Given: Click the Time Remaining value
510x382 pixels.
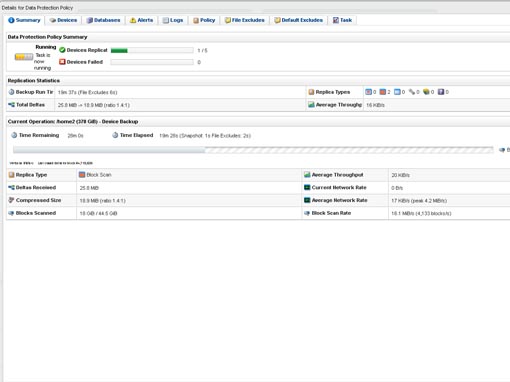Looking at the screenshot, I should click(x=75, y=136).
